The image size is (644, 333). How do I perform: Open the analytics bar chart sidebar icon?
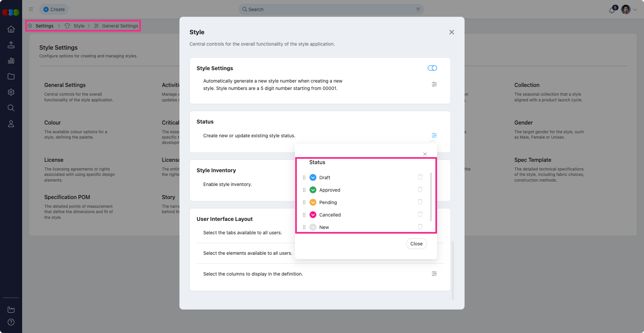[x=11, y=61]
